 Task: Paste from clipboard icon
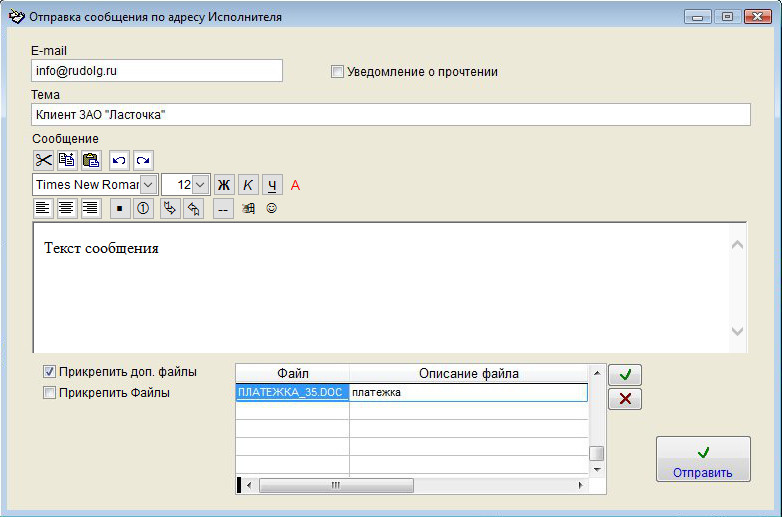click(91, 160)
